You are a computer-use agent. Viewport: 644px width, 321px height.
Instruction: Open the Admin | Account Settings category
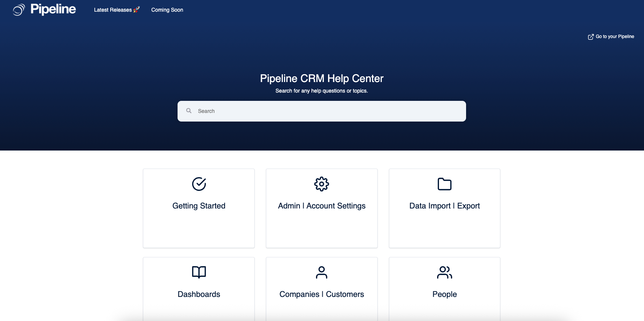(x=322, y=208)
